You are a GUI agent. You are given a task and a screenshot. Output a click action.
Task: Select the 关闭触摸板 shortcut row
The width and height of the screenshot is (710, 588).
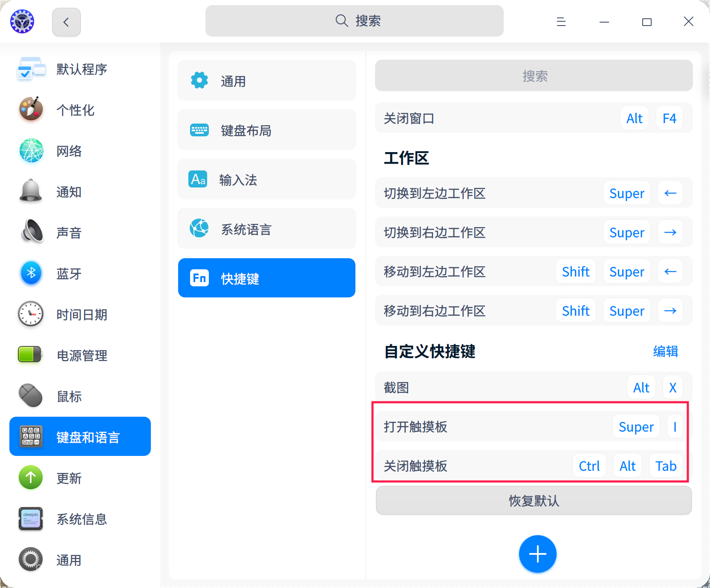pyautogui.click(x=534, y=465)
